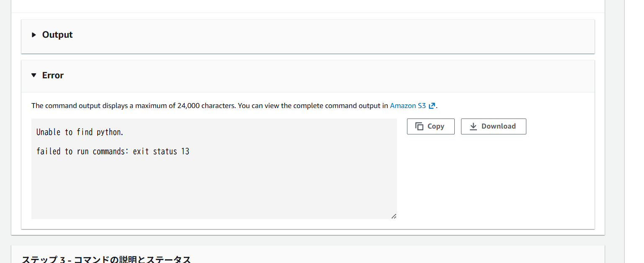Screen dimensions: 644x263
Task: Click the "Unable to find python." line
Action: pos(80,132)
